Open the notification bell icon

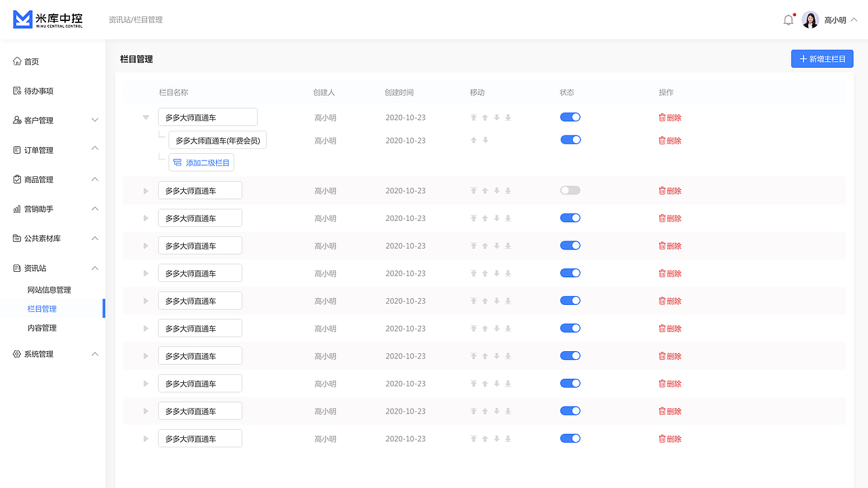pos(788,20)
